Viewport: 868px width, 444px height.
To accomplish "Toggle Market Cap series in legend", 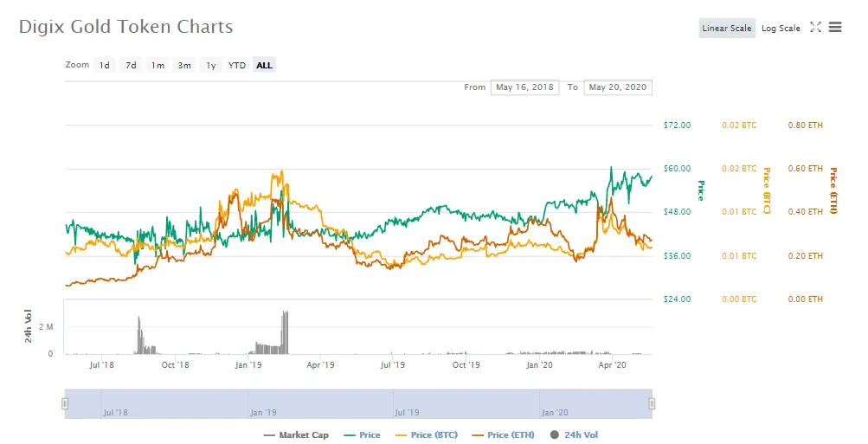I will pos(296,435).
